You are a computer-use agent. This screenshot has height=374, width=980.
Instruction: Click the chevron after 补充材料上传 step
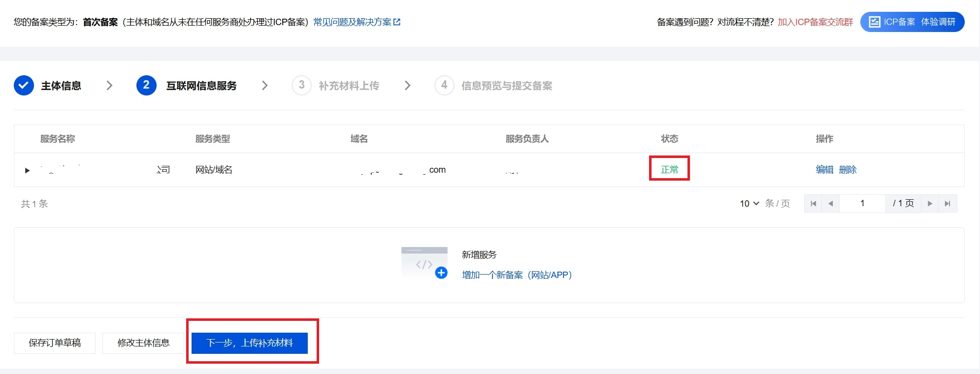coord(407,86)
